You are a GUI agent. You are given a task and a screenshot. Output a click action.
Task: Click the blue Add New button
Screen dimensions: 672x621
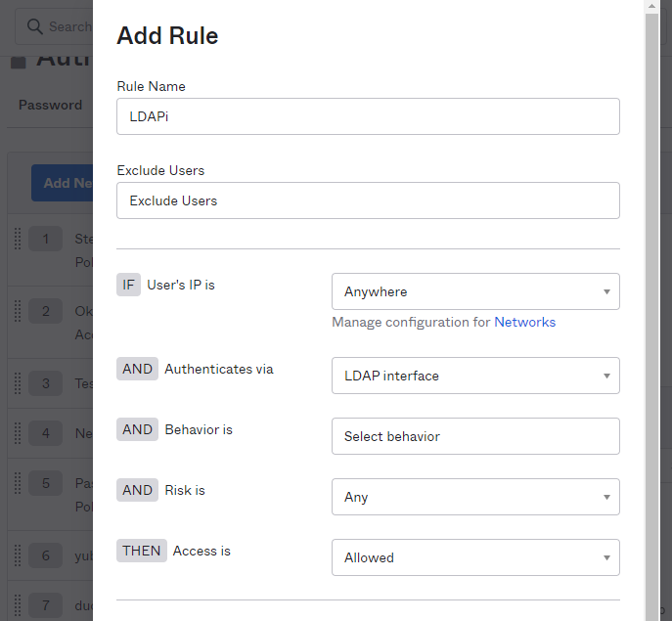point(63,183)
